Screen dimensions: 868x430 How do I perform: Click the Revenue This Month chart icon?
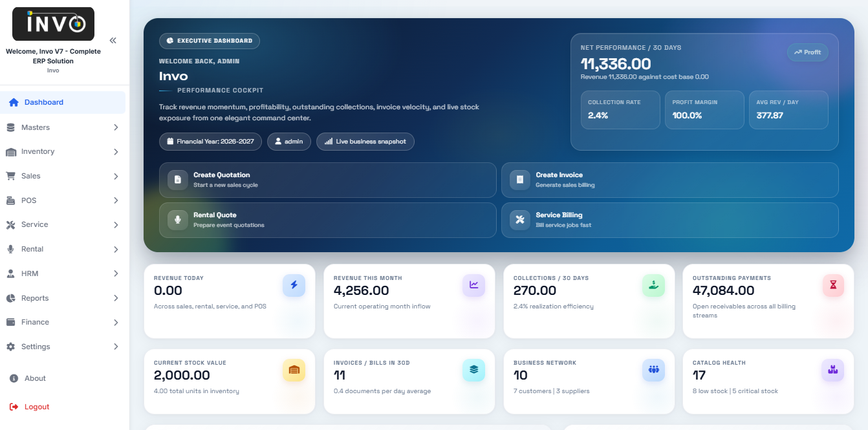click(x=473, y=285)
